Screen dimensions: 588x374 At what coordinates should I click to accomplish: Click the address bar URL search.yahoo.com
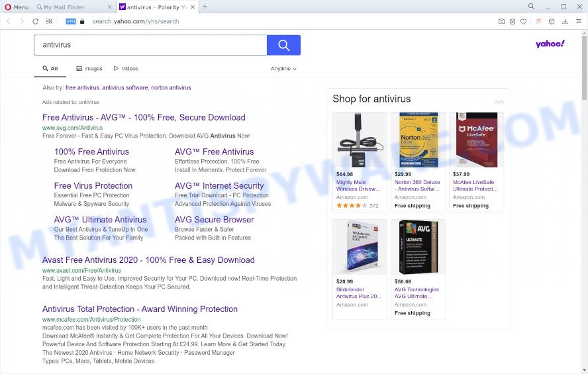(x=136, y=21)
